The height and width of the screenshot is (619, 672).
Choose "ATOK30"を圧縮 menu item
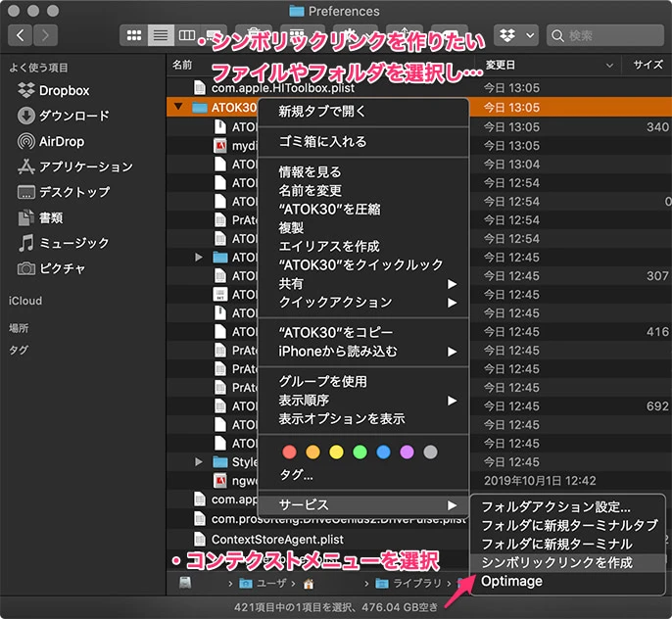tap(363, 209)
